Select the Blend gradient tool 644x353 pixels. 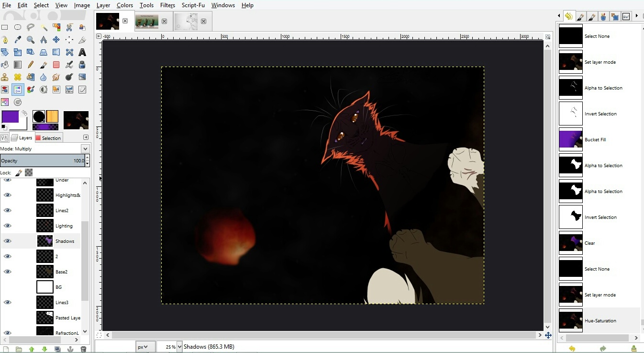click(18, 65)
